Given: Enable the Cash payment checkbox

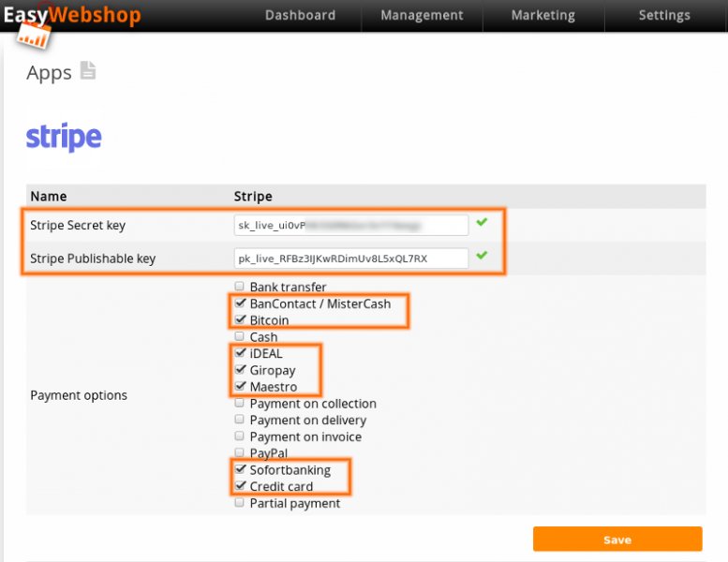Looking at the screenshot, I should coord(240,336).
